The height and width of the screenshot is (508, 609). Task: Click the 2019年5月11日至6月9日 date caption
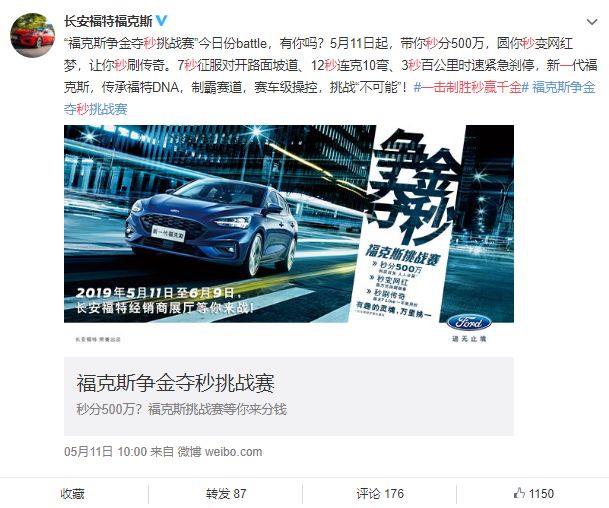(x=155, y=292)
